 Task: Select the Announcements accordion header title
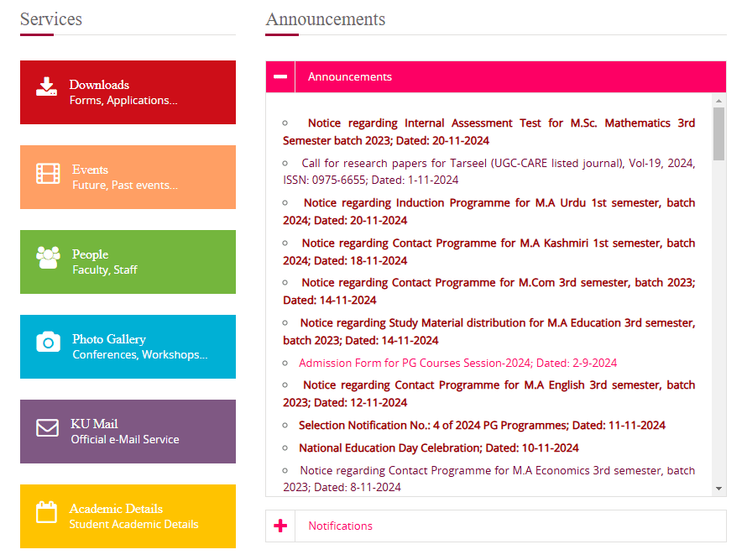pyautogui.click(x=350, y=76)
